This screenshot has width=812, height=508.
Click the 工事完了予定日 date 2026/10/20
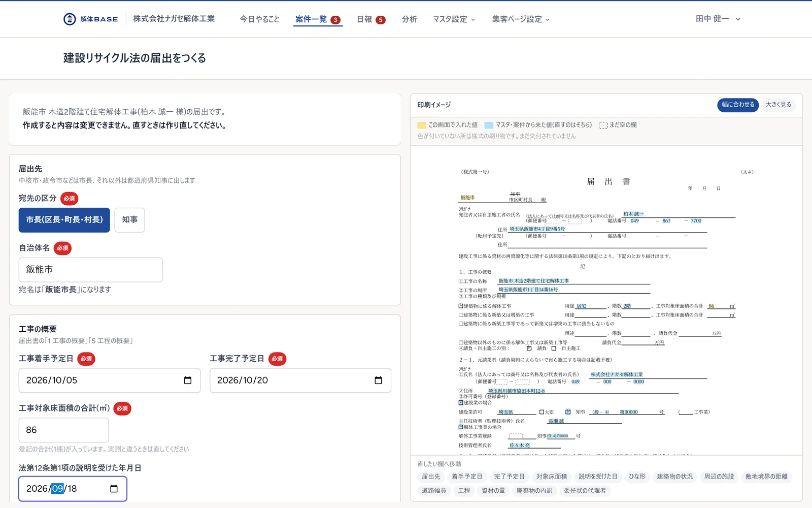243,380
